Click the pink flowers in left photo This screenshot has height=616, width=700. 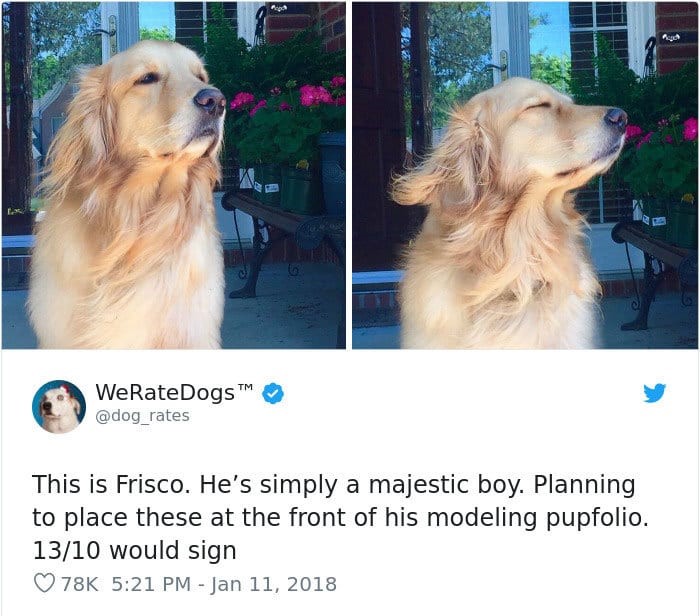(x=315, y=96)
